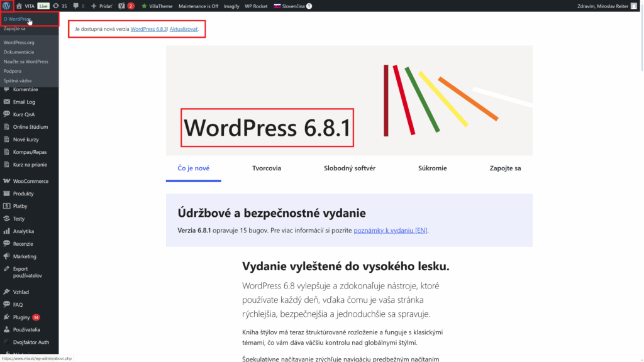The width and height of the screenshot is (644, 362).
Task: Select the Vzhľad paintbrush icon
Action: [x=7, y=292]
